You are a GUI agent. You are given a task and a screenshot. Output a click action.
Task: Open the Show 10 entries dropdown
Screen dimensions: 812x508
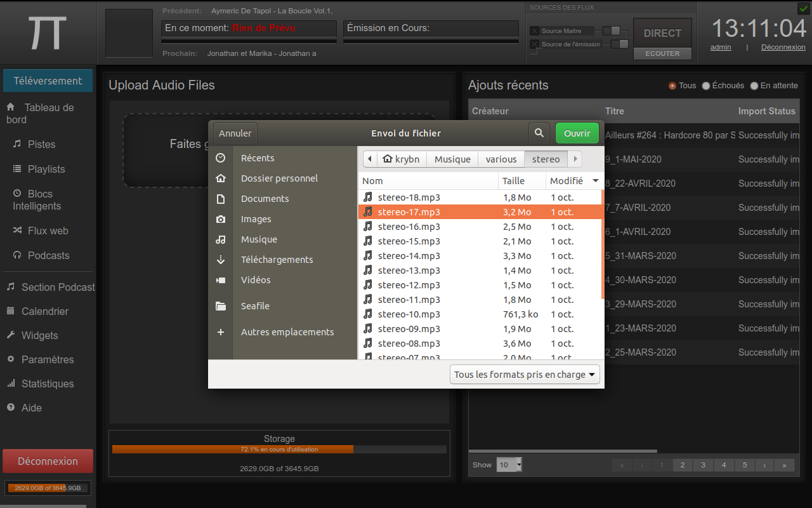[x=509, y=465]
